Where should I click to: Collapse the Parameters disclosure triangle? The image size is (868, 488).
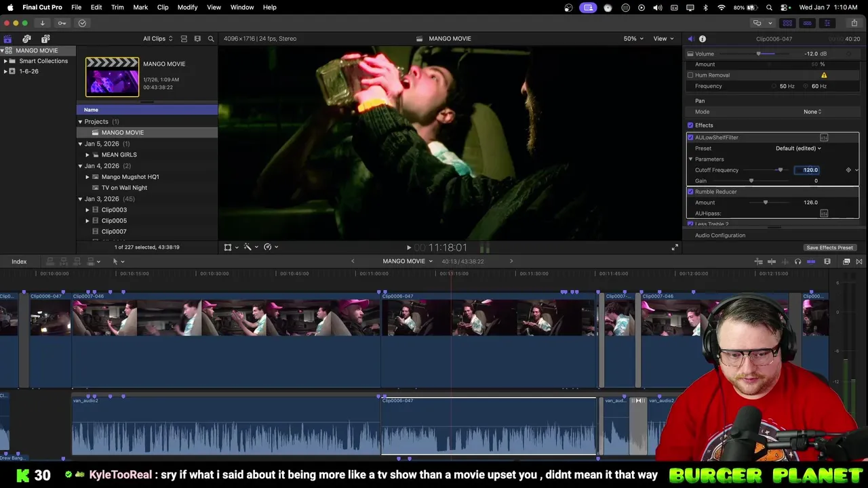pos(690,159)
